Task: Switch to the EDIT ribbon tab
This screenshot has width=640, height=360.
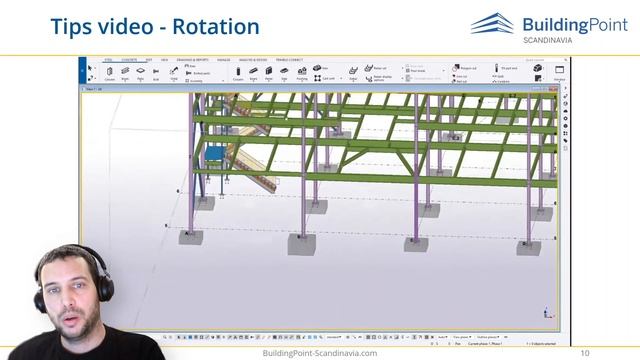Action: (149, 60)
